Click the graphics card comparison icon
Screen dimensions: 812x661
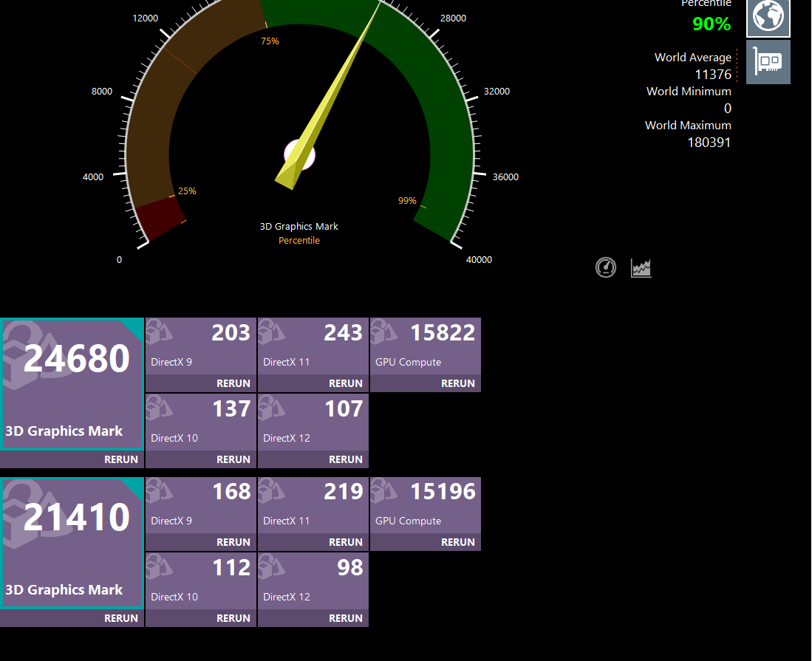pyautogui.click(x=768, y=62)
